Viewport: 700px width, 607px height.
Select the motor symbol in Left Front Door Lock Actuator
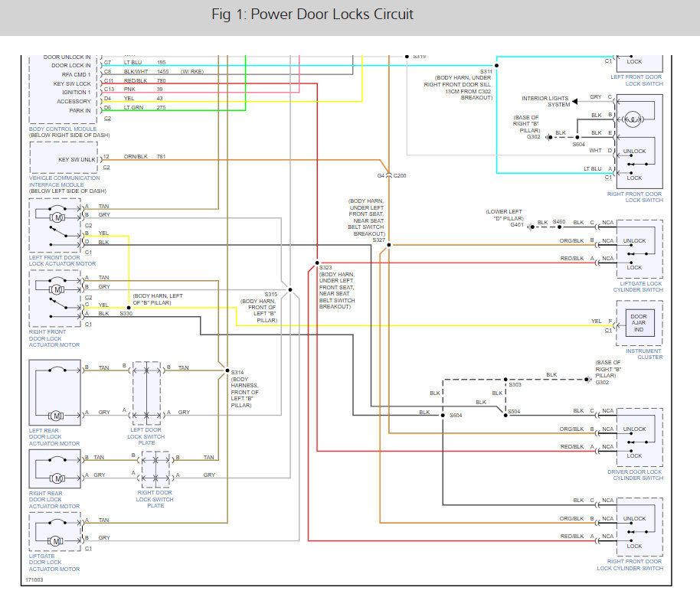point(57,218)
